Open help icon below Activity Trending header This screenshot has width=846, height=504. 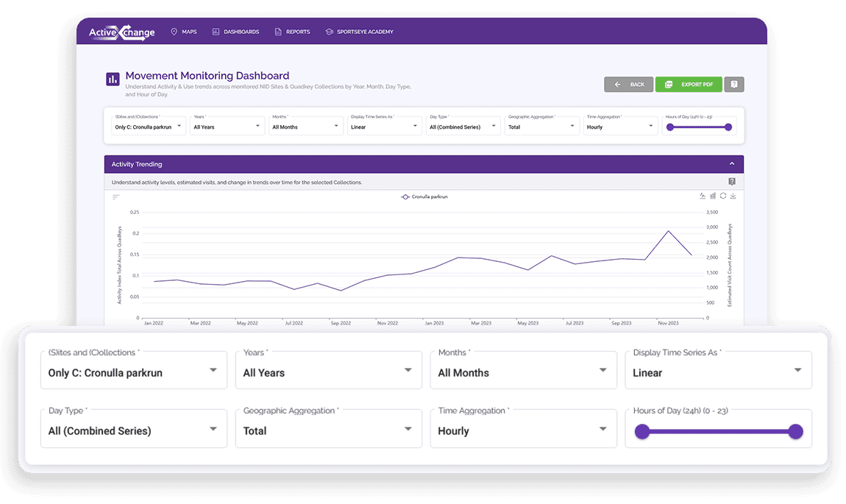point(732,182)
